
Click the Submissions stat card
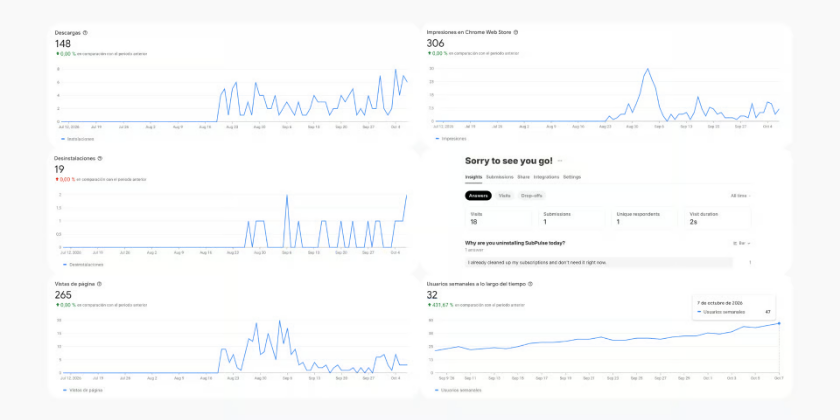571,218
